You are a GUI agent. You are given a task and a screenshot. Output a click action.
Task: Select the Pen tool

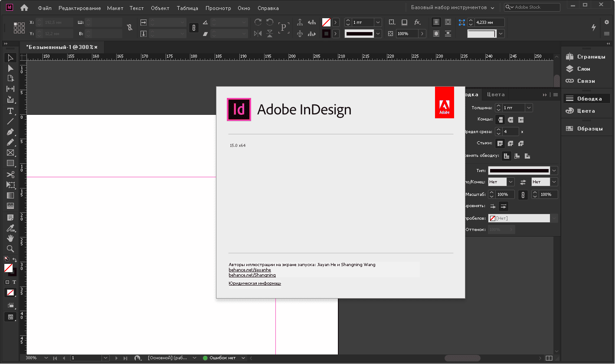10,132
